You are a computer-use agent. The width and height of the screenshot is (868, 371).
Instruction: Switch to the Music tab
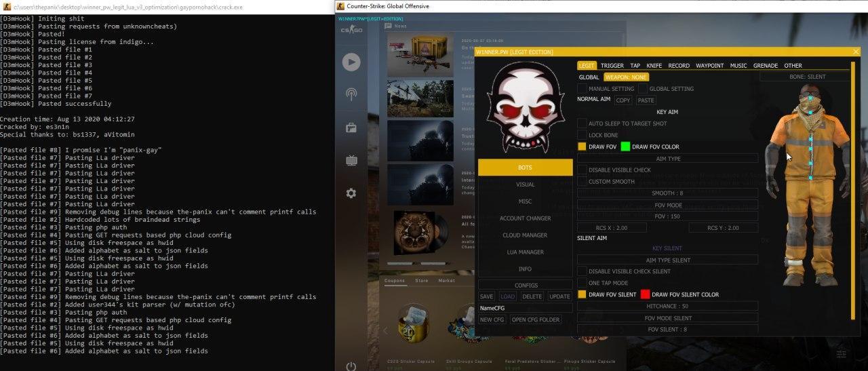(x=738, y=66)
